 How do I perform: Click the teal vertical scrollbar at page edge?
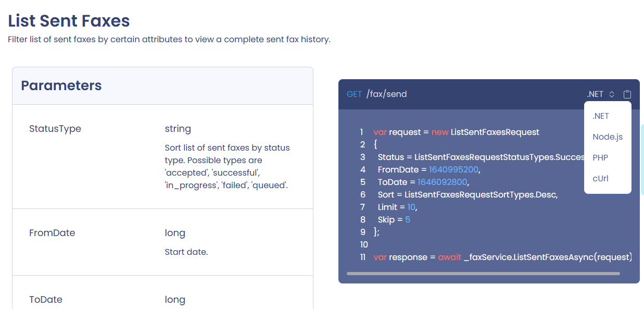[x=642, y=159]
